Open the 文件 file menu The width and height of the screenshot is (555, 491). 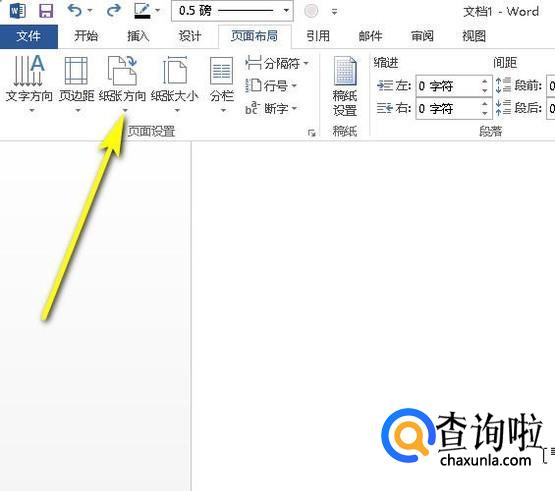[29, 36]
